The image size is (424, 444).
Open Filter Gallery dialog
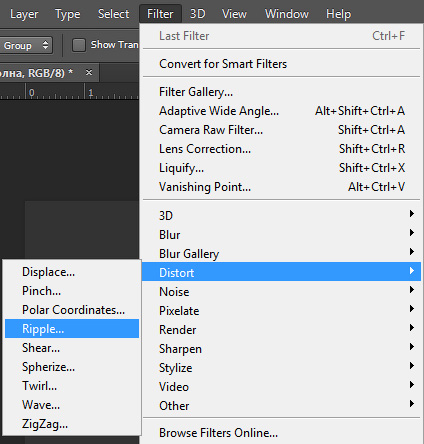281,92
